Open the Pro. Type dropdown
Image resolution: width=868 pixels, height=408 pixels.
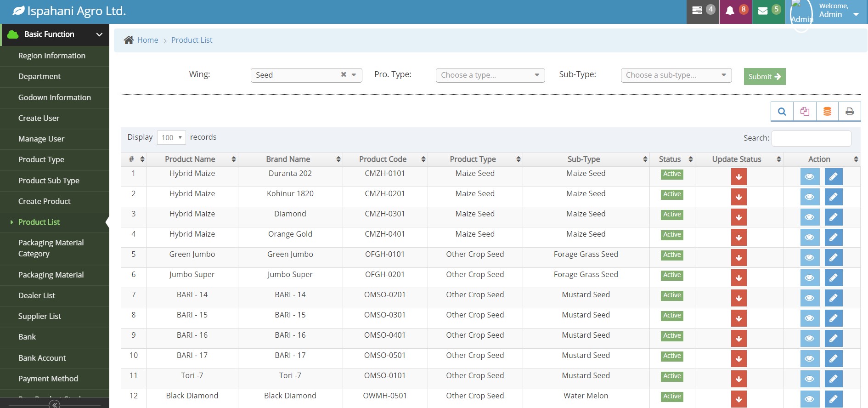[x=490, y=75]
